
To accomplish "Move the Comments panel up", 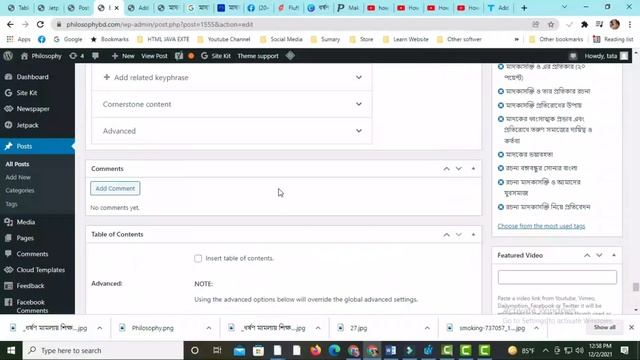I will click(x=447, y=169).
